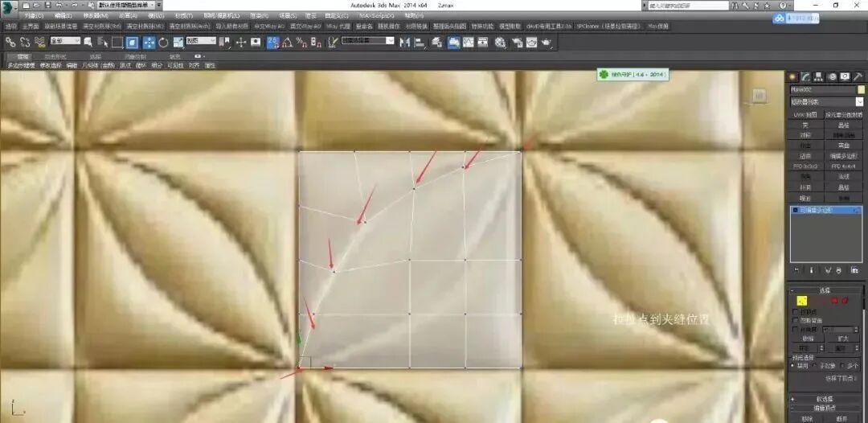Viewport: 868px width, 423px height.
Task: Select the Multi preview selection radio button
Action: click(842, 365)
